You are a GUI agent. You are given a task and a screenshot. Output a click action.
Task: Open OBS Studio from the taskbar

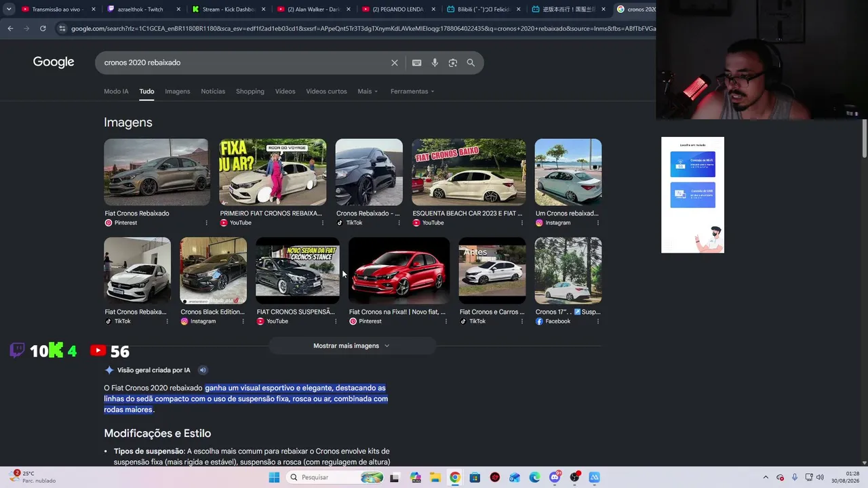(575, 477)
